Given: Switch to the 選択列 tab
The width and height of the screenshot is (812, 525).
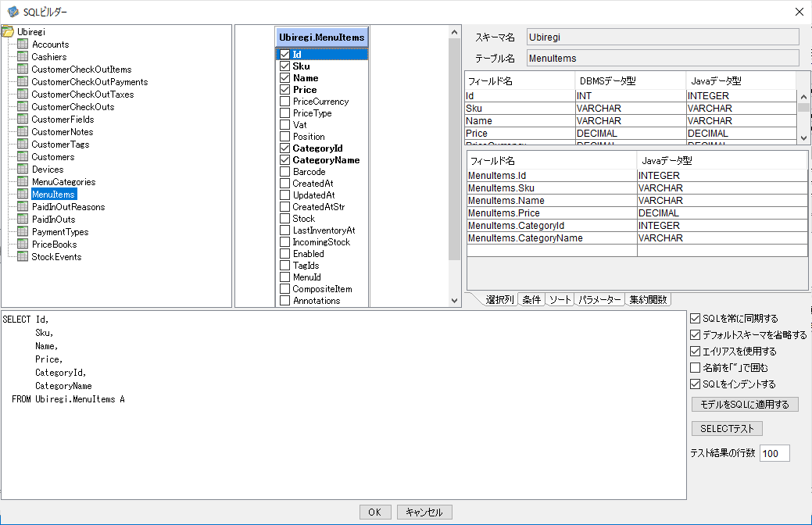Looking at the screenshot, I should tap(499, 300).
